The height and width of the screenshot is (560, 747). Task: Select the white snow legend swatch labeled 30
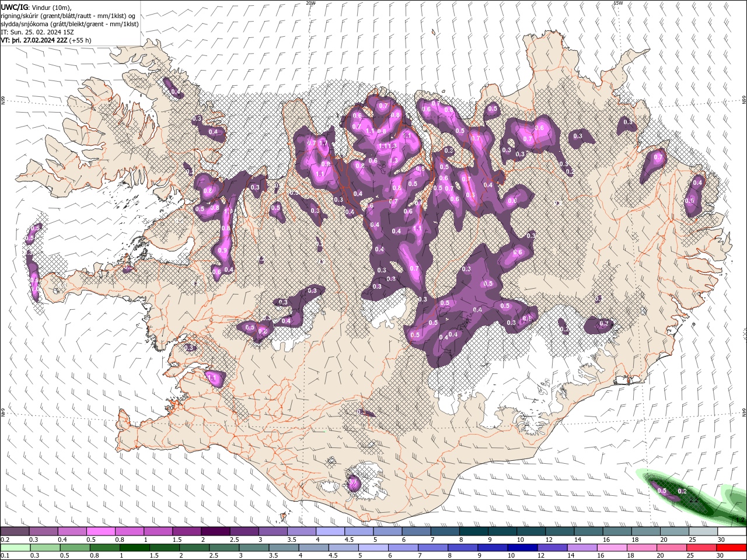point(732,531)
